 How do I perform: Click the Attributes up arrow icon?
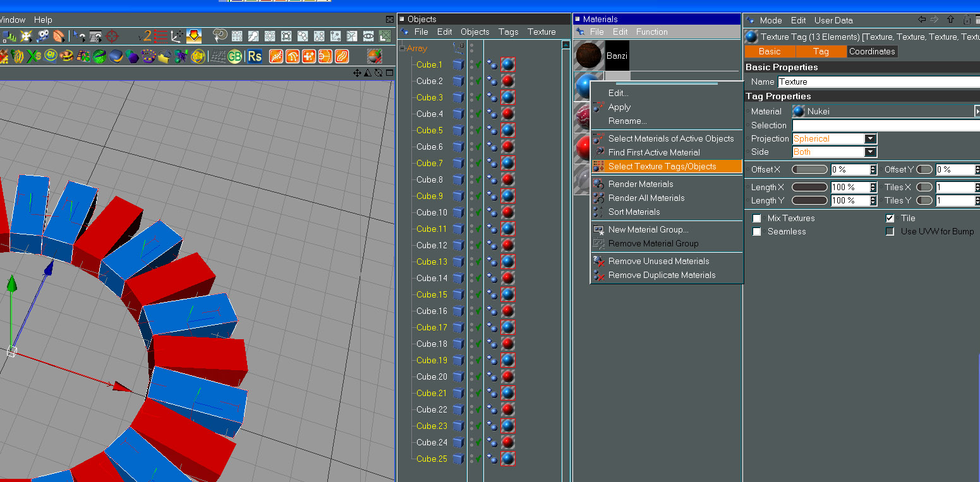(950, 20)
